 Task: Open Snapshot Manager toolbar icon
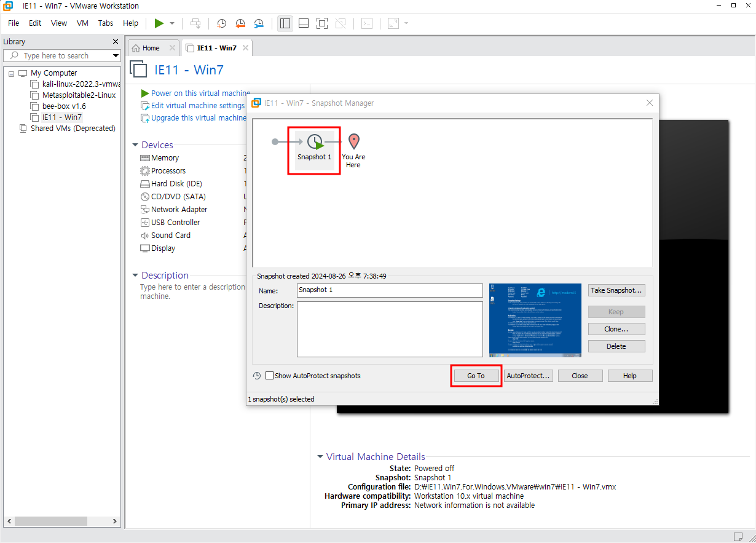point(259,23)
